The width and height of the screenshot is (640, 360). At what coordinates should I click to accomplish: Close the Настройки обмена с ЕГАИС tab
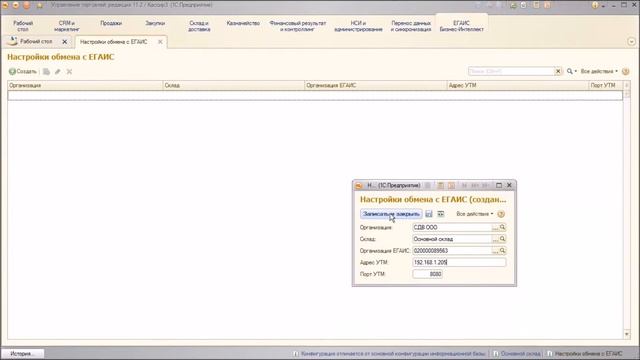coord(160,42)
